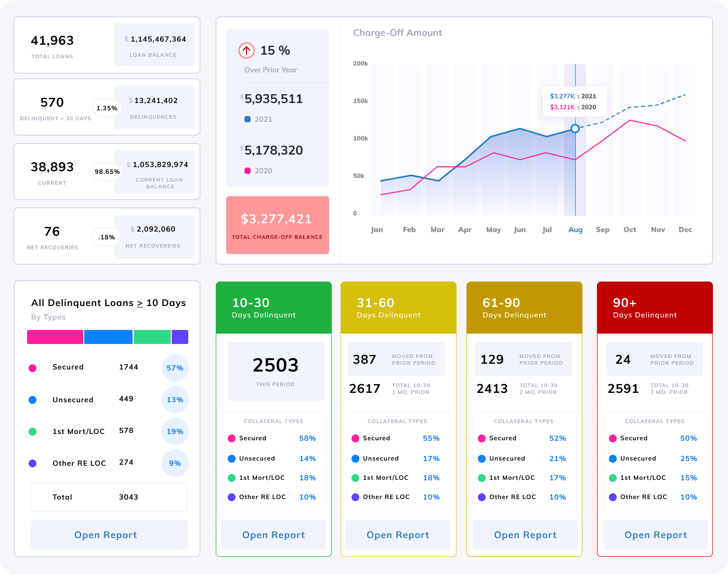This screenshot has width=728, height=574.
Task: Open Report for 10-30 Days Delinquent
Action: click(x=274, y=534)
